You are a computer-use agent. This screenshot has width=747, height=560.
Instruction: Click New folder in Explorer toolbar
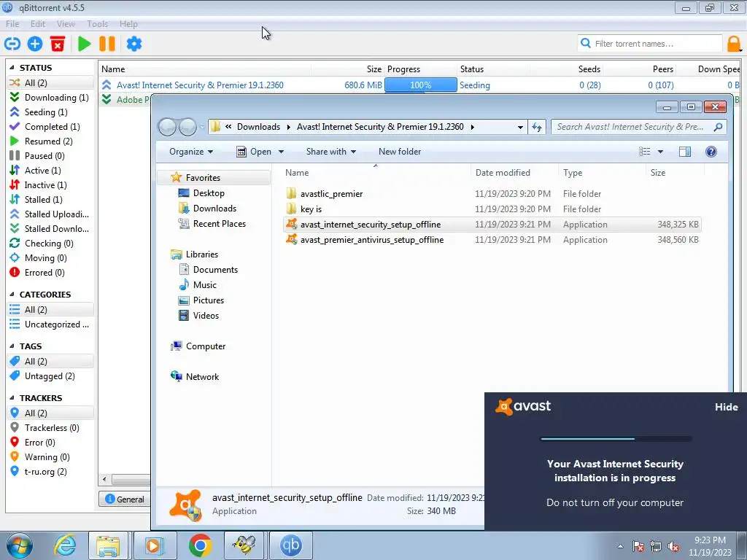400,152
